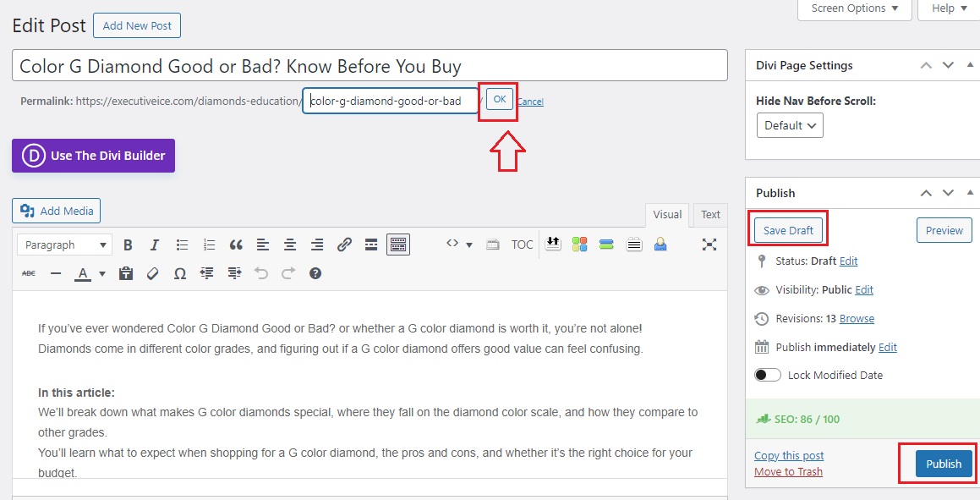This screenshot has width=980, height=500.
Task: Switch to the Text editor tab
Action: pos(709,214)
